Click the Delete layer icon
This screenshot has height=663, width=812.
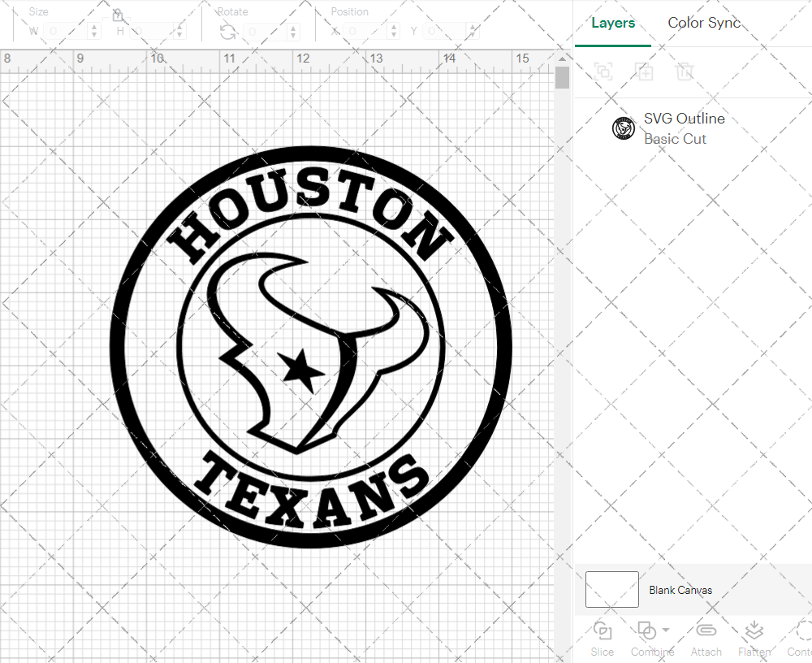pos(685,71)
